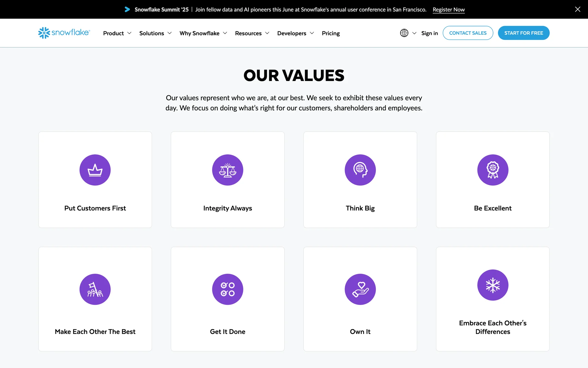
Task: Click the Sign in link
Action: [x=429, y=33]
